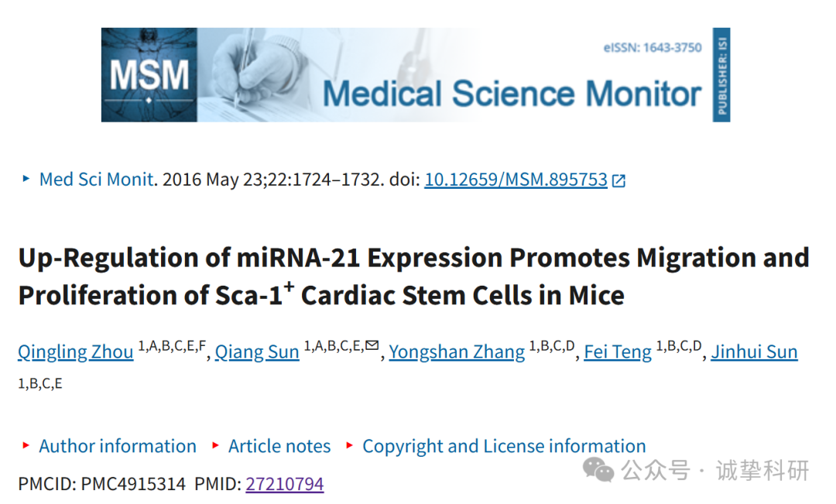Open author Jinhui Sun's link
This screenshot has width=836, height=504.
[755, 352]
